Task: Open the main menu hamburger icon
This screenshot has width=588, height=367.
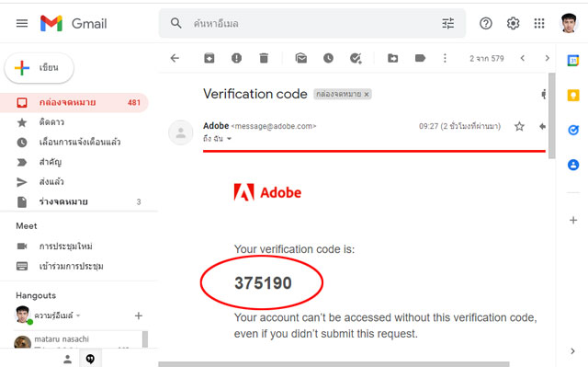Action: coord(22,23)
